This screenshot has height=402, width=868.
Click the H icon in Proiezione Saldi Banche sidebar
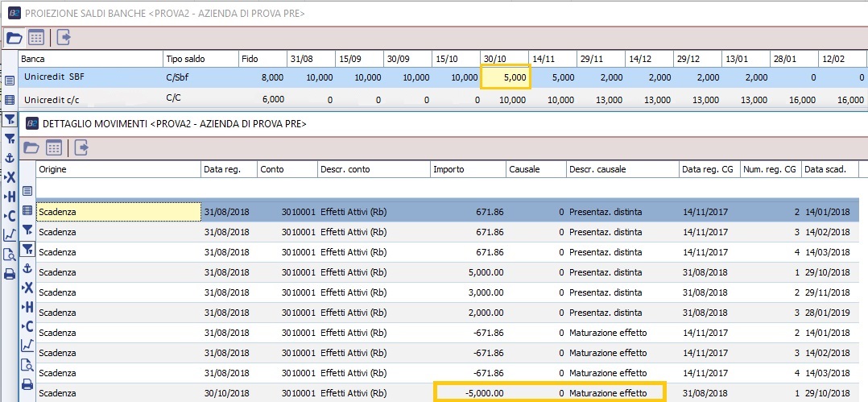pos(10,197)
